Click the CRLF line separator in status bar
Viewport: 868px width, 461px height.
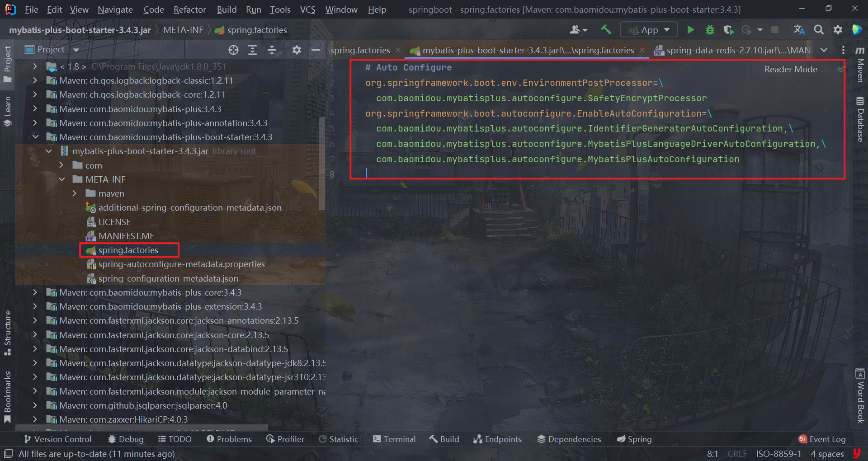point(737,453)
